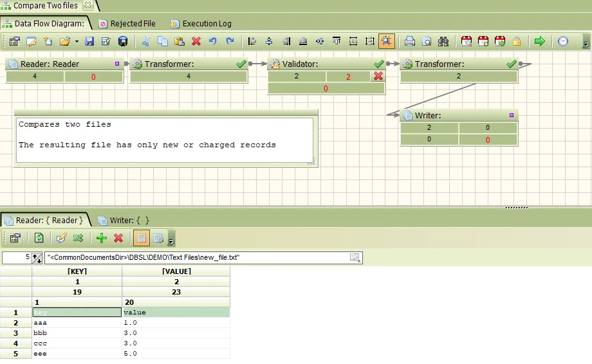
Task: Select the Writer node header
Action: point(459,115)
